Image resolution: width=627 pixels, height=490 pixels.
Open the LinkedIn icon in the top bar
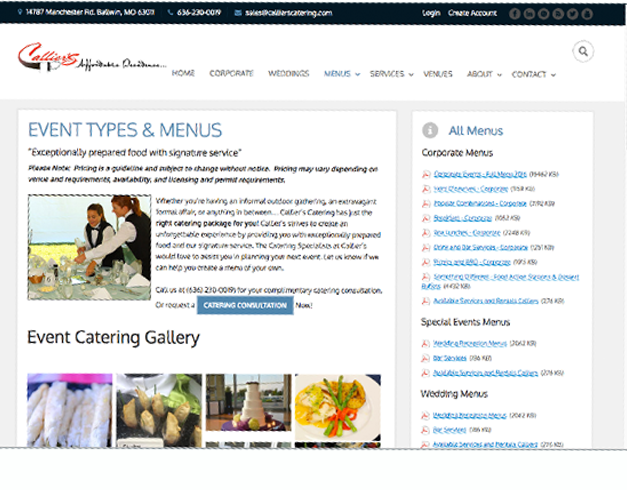click(x=529, y=14)
